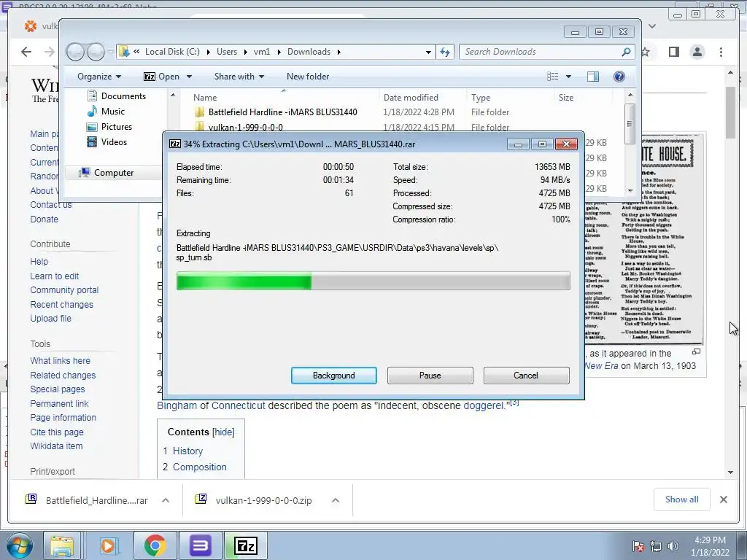
Task: Open the selected file with 7-Zip
Action: [162, 76]
